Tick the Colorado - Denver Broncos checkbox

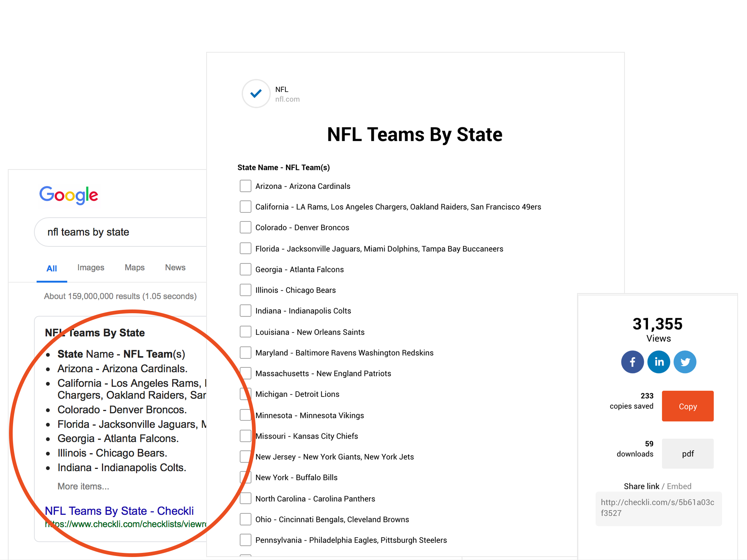pyautogui.click(x=245, y=227)
